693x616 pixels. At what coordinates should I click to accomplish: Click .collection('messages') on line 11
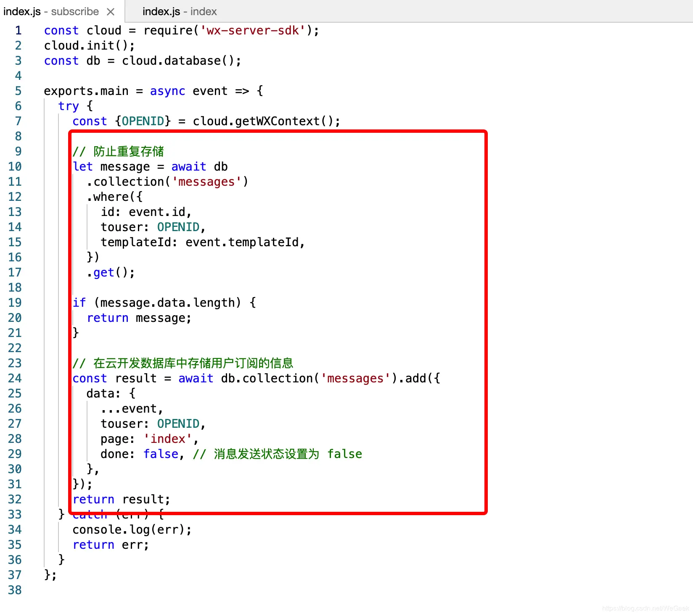[167, 182]
